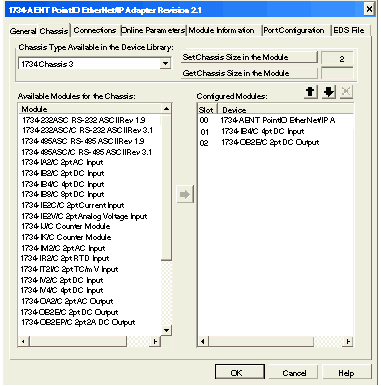
Task: Select the Chassis tab
Action: (54, 31)
